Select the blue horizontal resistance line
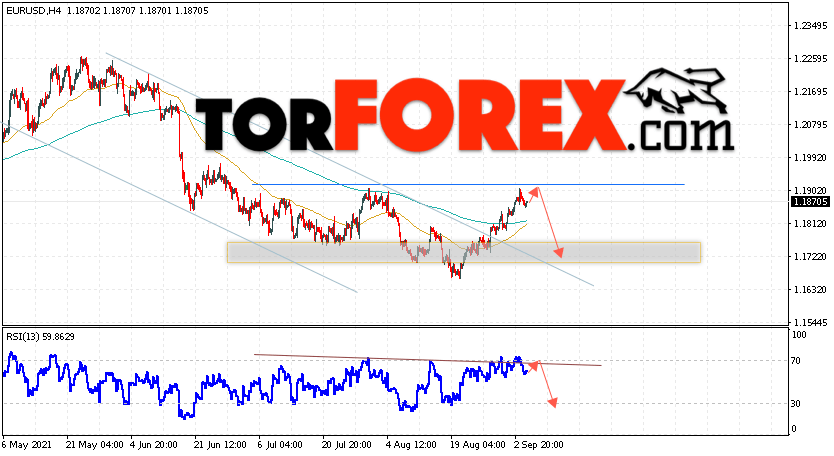This screenshot has width=834, height=456. point(468,185)
